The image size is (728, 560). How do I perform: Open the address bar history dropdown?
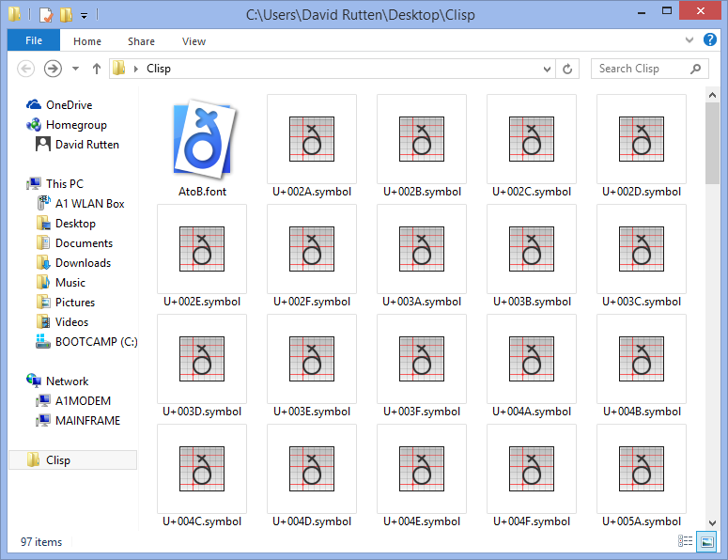click(x=549, y=69)
